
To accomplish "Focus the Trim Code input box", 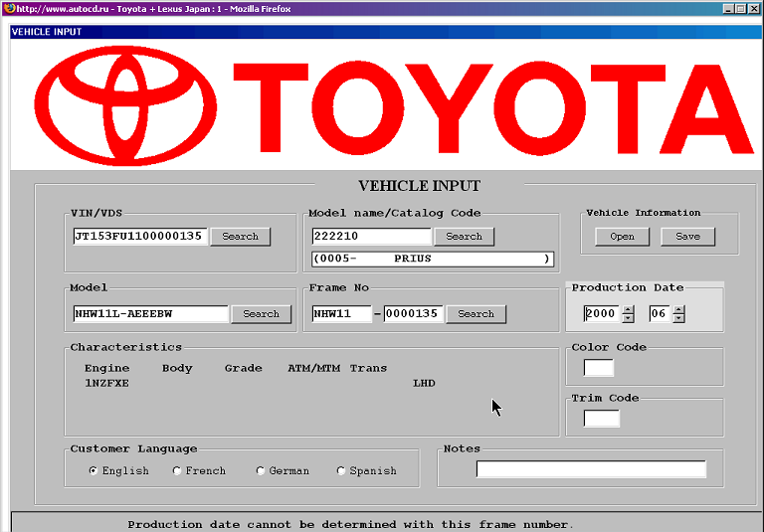I will (601, 419).
